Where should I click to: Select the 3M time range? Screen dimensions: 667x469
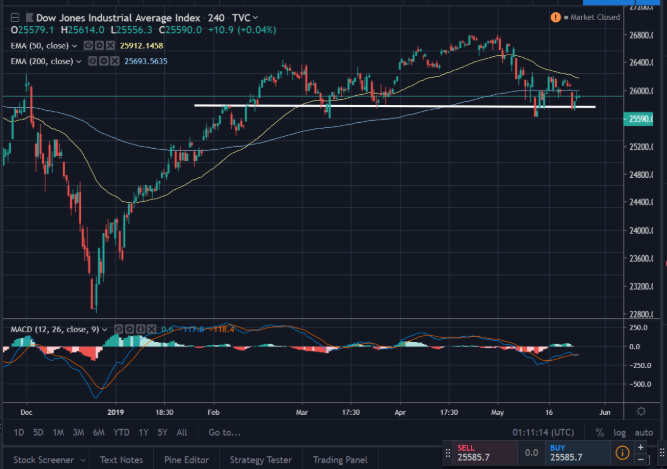pyautogui.click(x=78, y=432)
